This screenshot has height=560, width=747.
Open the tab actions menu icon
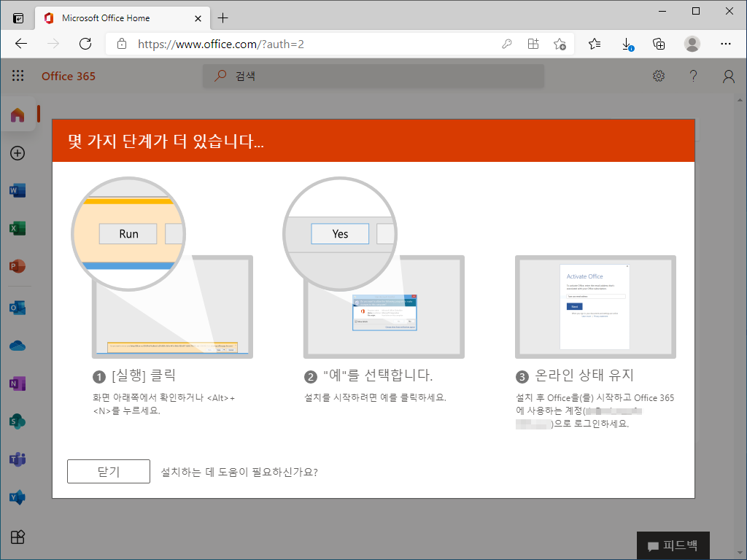18,18
